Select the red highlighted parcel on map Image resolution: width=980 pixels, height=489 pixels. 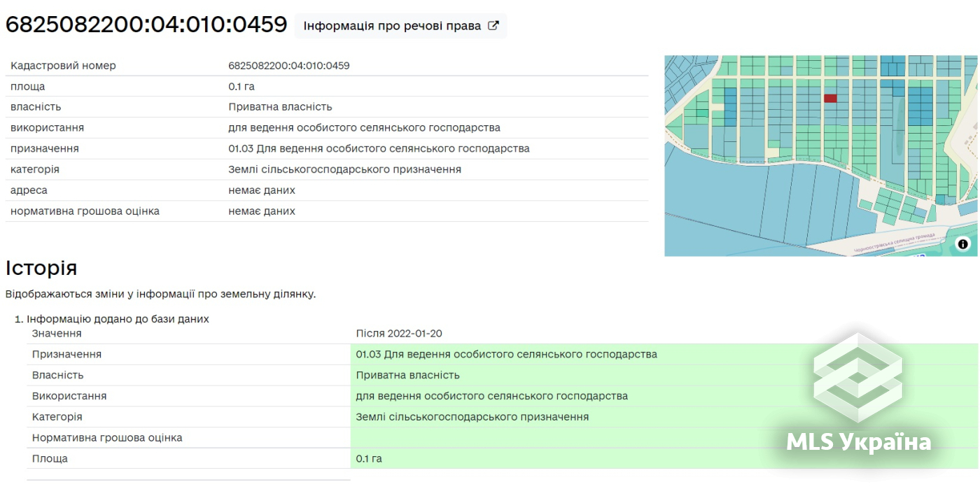point(830,99)
